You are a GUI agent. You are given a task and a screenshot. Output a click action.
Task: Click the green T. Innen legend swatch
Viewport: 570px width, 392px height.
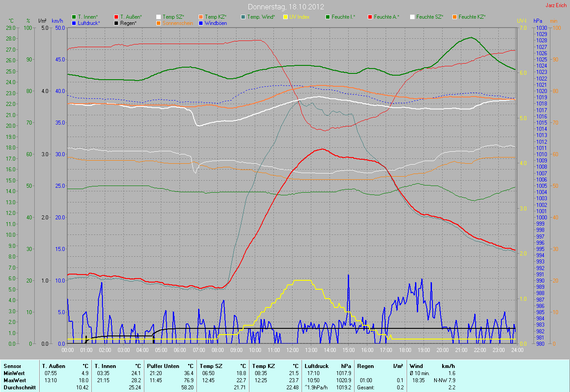[x=74, y=17]
